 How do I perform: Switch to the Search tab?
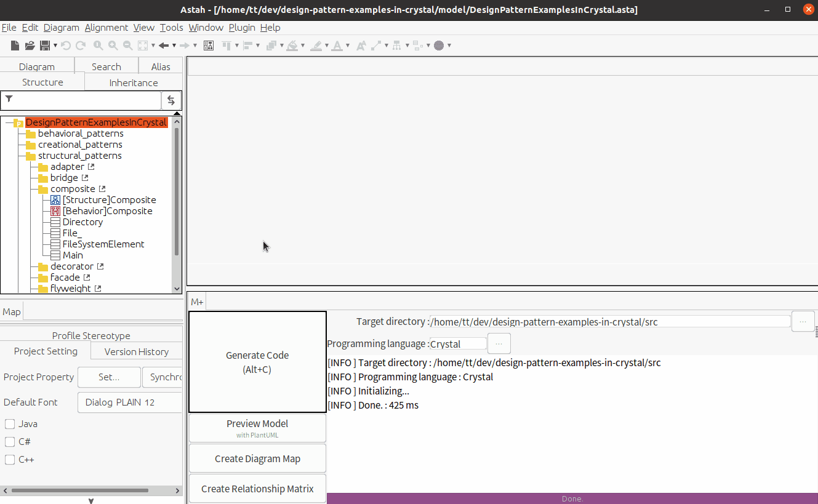pyautogui.click(x=106, y=66)
